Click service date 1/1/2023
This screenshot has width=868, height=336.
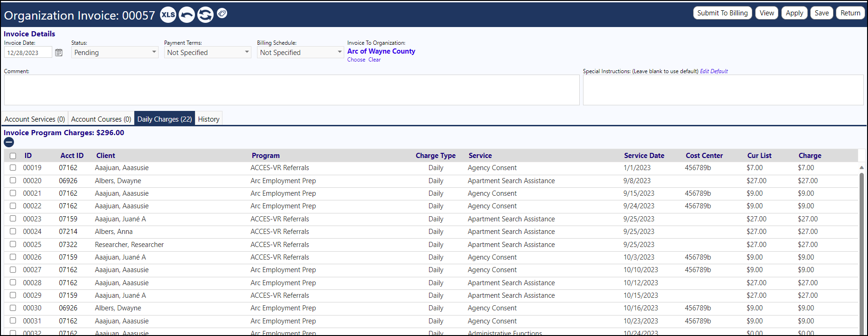pos(637,168)
